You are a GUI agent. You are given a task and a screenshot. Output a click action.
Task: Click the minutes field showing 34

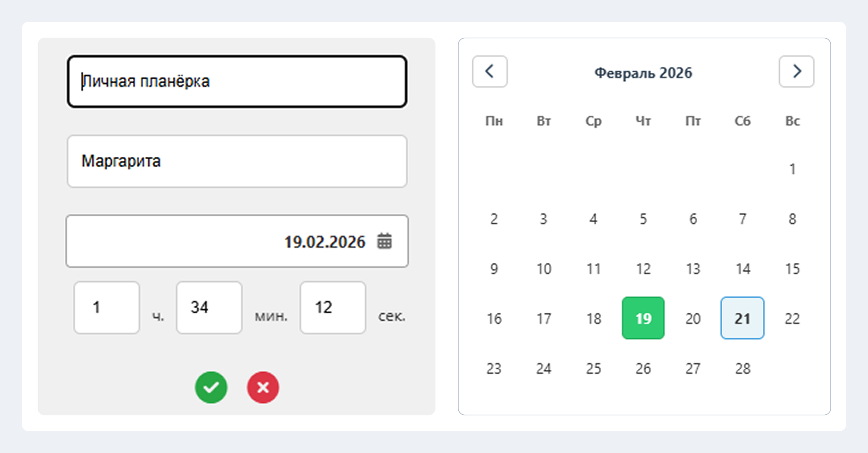point(209,308)
